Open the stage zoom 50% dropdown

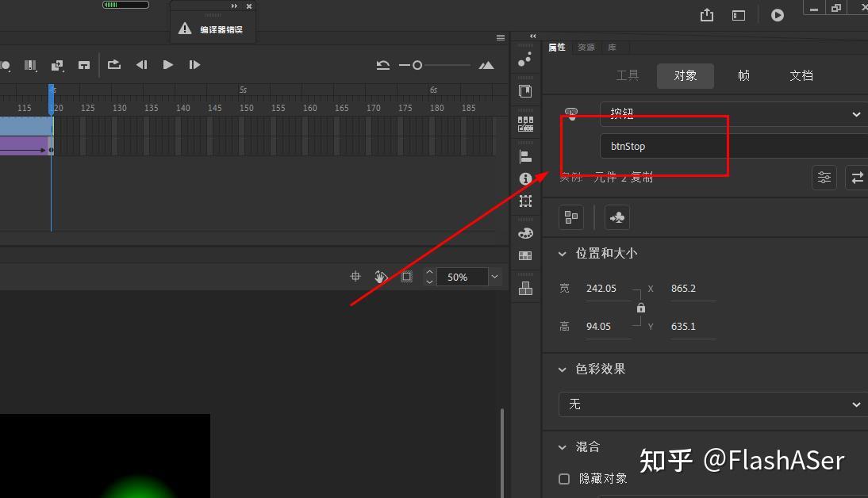click(x=469, y=276)
